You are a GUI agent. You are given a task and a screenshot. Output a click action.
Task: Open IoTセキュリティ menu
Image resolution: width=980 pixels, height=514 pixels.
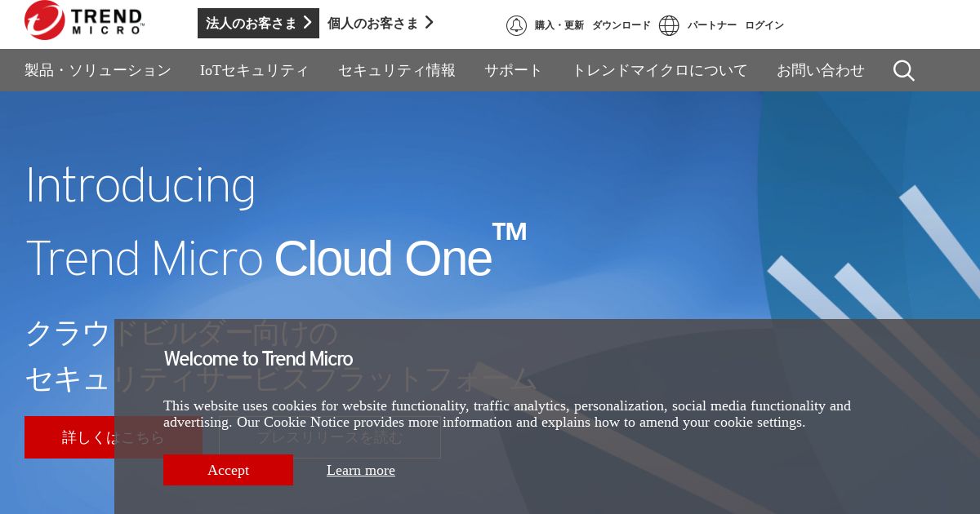(x=255, y=70)
